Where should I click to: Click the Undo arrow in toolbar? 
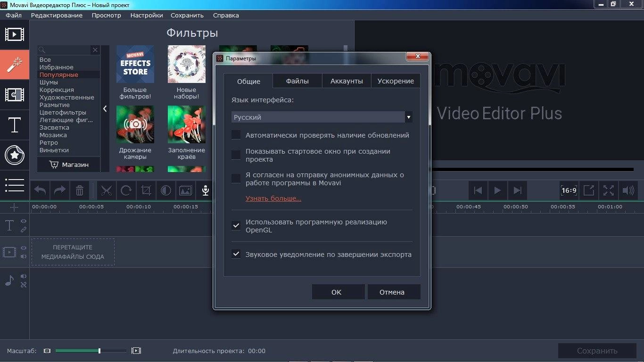(40, 190)
